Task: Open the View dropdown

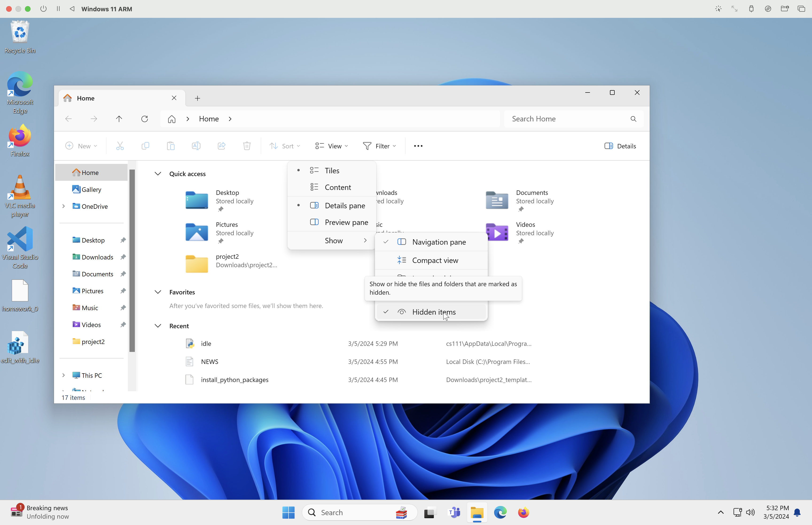Action: (x=332, y=146)
